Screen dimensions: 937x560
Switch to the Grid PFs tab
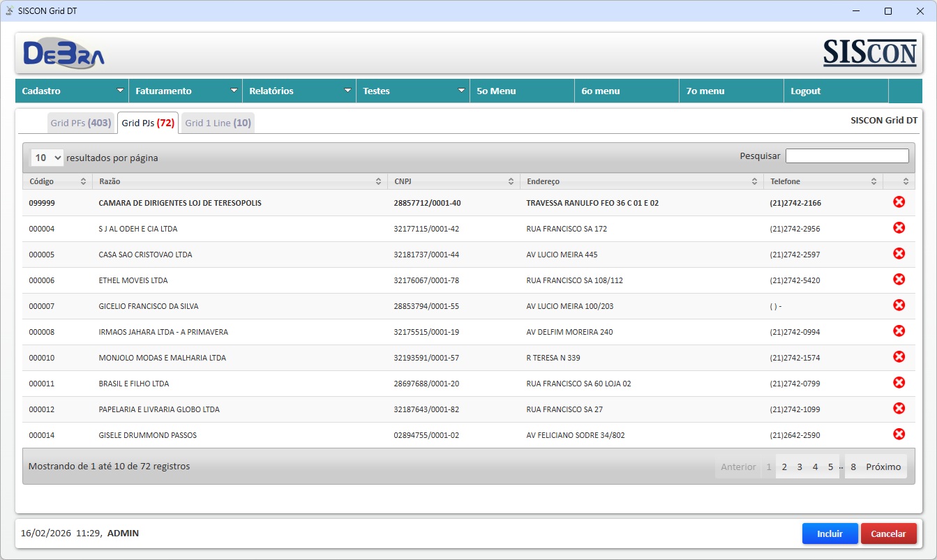click(80, 123)
